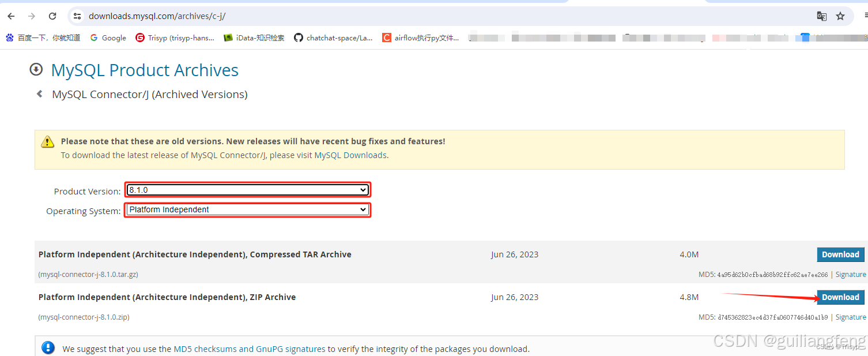The image size is (868, 356).
Task: Click the browser back arrow
Action: click(11, 16)
